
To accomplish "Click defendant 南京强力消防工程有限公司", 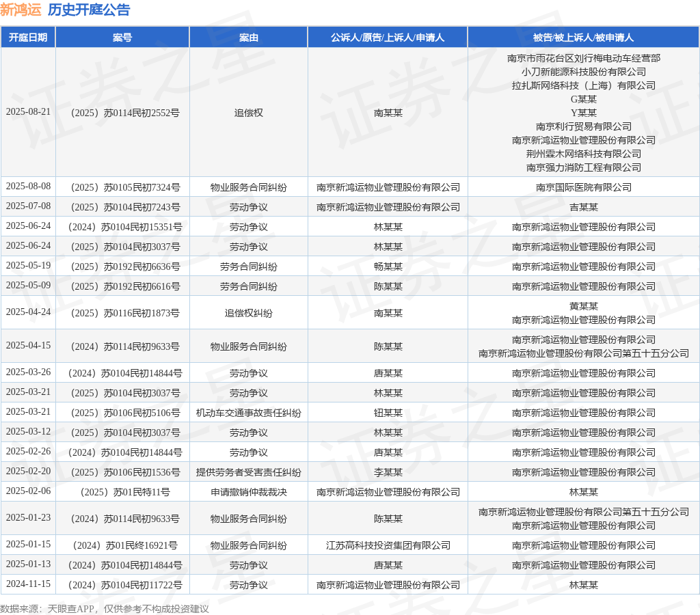I will pos(584,167).
